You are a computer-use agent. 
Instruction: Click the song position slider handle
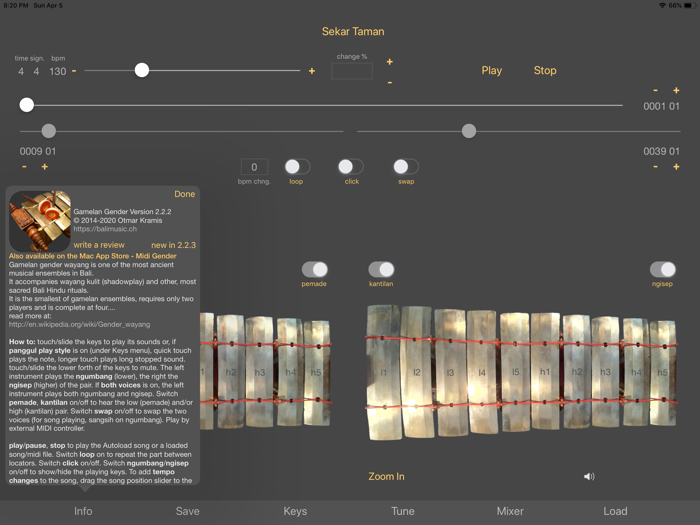point(27,105)
